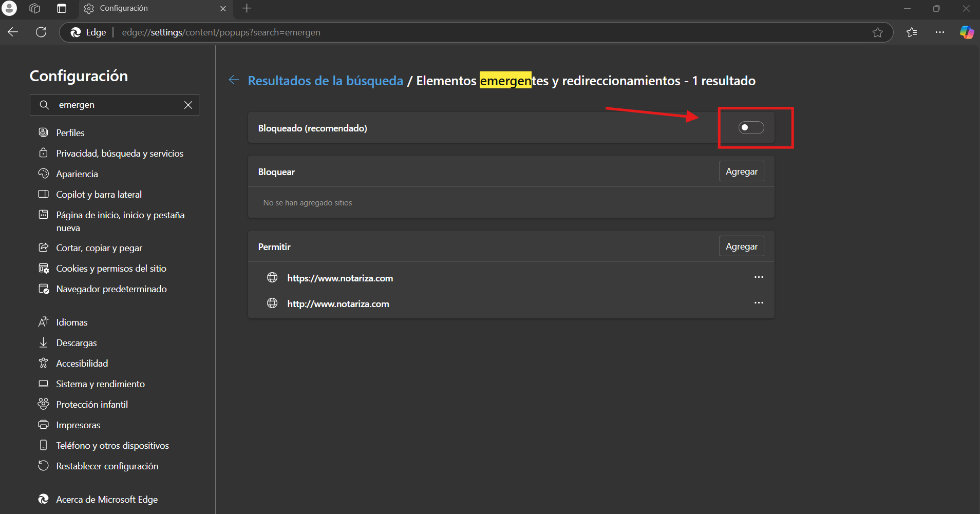This screenshot has height=514, width=980.
Task: Click the Bloquear section heading
Action: pyautogui.click(x=276, y=172)
